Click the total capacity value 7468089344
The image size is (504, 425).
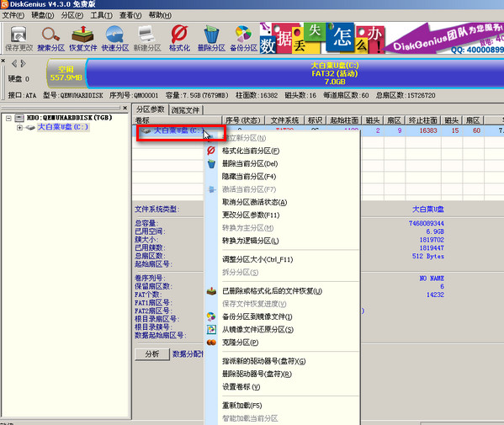coord(427,223)
